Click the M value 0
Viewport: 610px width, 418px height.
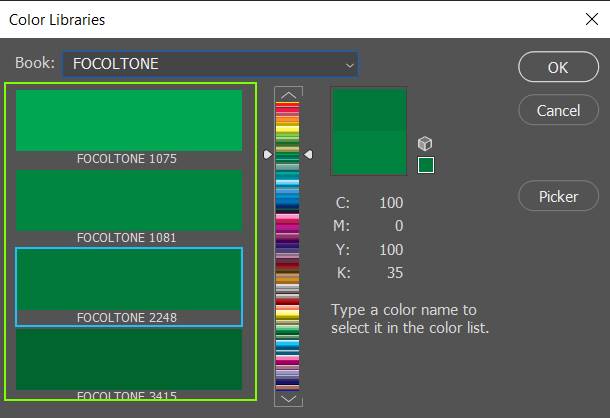(x=399, y=226)
